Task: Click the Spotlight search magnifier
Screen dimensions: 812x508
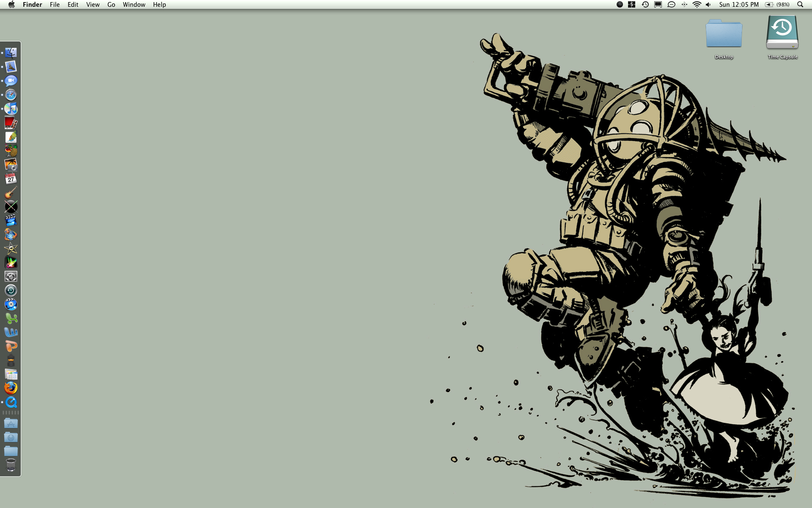Action: pyautogui.click(x=800, y=5)
